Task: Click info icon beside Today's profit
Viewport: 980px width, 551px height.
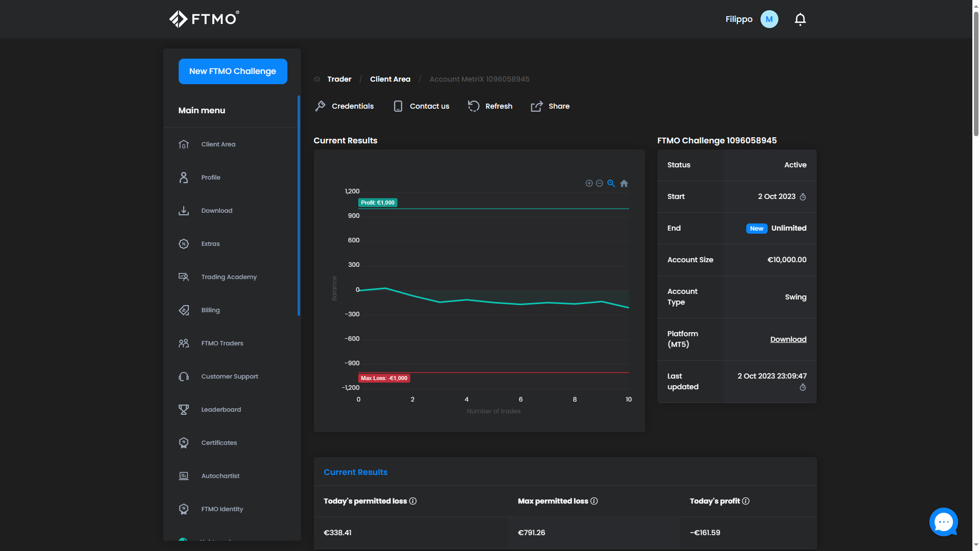Action: 746,501
